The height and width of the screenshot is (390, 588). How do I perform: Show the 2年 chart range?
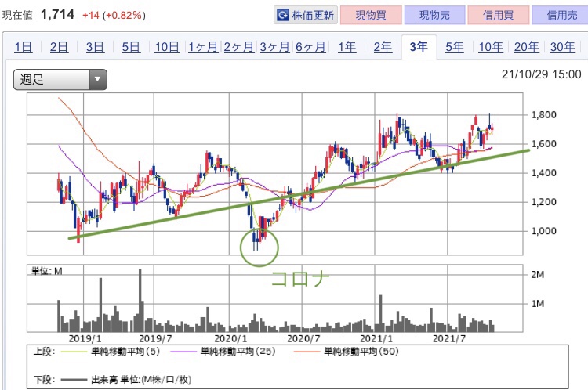click(383, 47)
